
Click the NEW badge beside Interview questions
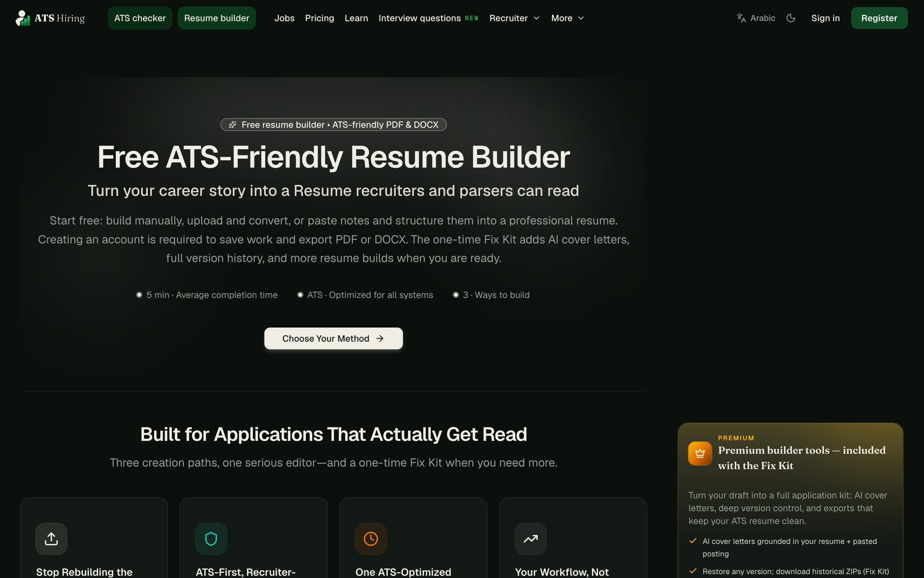pos(472,18)
